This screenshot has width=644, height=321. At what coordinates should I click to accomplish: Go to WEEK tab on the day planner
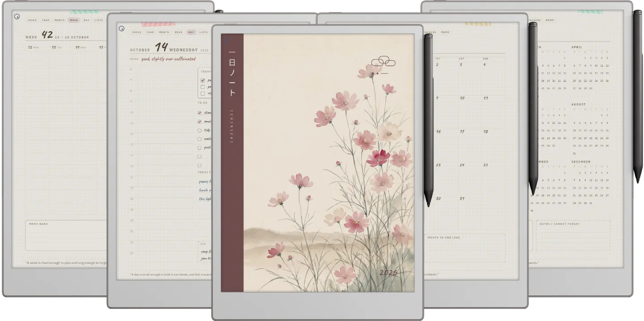tap(178, 32)
